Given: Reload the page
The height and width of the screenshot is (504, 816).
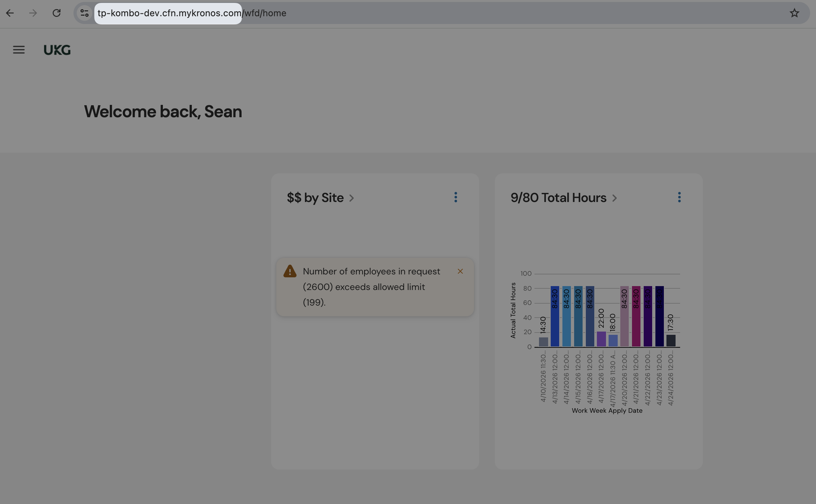Looking at the screenshot, I should [56, 13].
